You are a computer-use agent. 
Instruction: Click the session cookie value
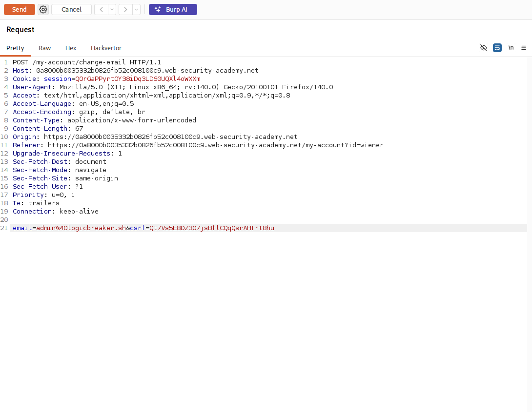(138, 79)
